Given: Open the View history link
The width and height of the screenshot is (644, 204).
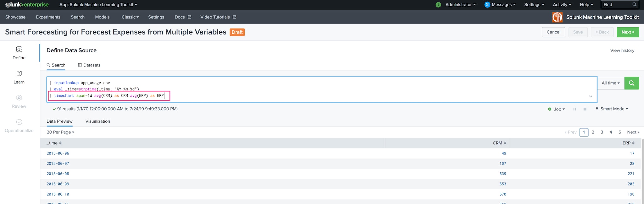Looking at the screenshot, I should coord(622,51).
